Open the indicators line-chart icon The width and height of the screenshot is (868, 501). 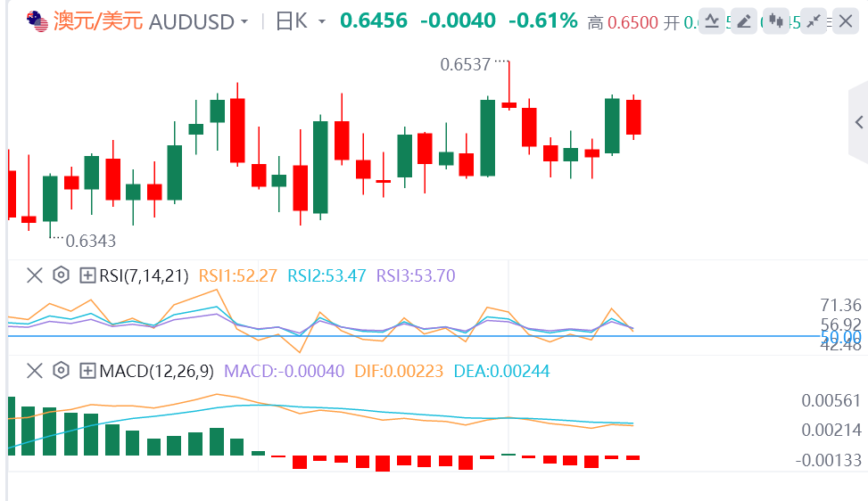pyautogui.click(x=712, y=21)
